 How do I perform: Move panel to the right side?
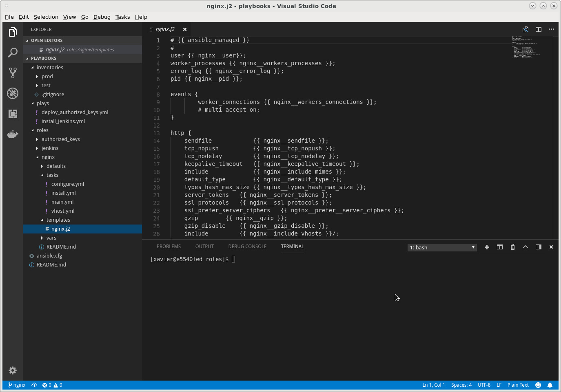pos(538,247)
